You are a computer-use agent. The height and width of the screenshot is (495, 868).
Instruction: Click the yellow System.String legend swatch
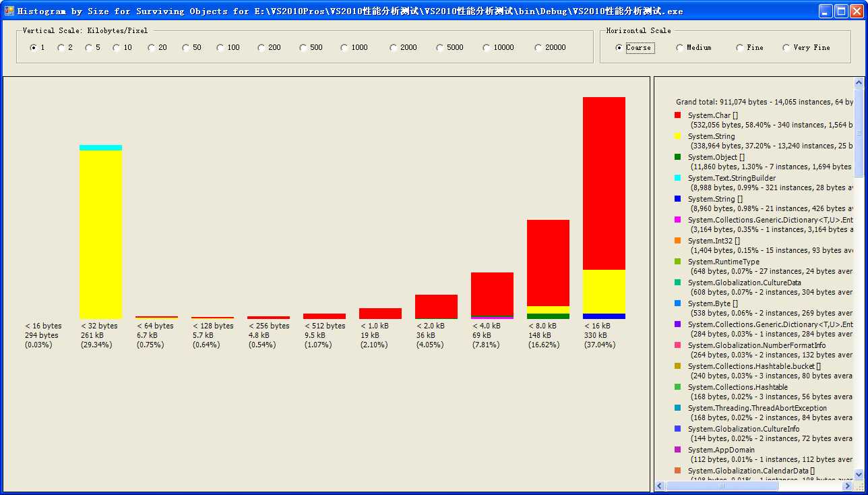677,137
